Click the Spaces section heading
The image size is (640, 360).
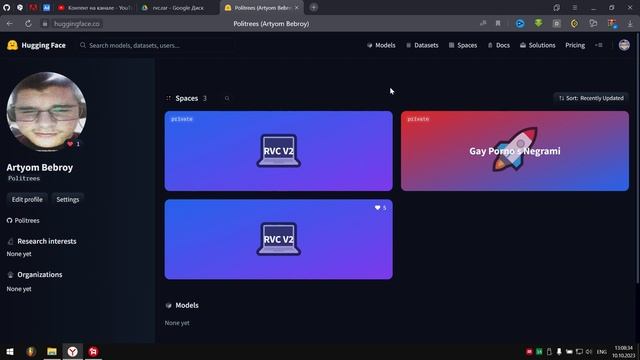(x=187, y=98)
